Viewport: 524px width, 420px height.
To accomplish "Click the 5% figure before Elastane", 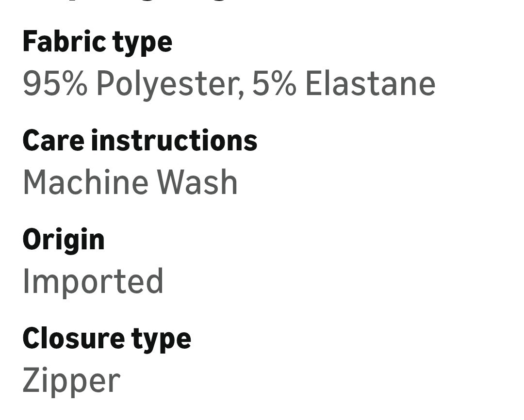I will click(x=274, y=83).
